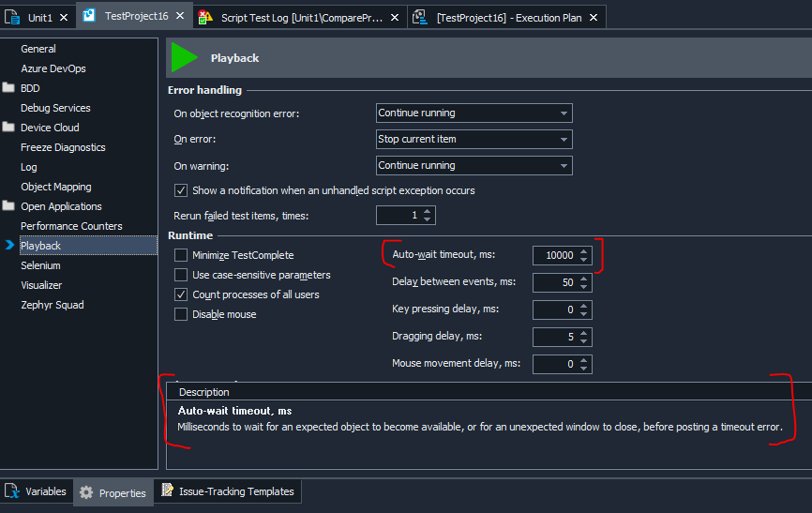The width and height of the screenshot is (812, 513).
Task: Click the Properties gear icon
Action: [86, 492]
